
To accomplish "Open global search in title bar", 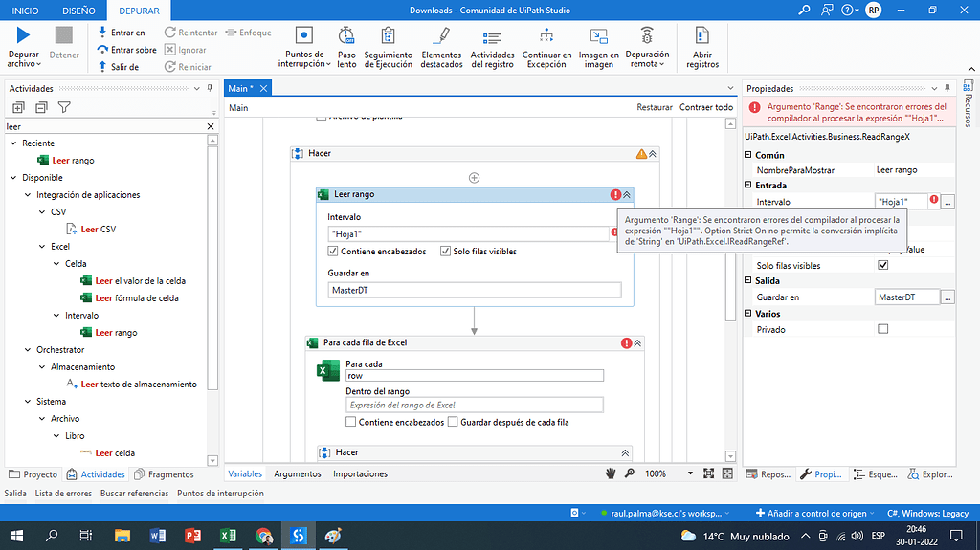I will (804, 10).
